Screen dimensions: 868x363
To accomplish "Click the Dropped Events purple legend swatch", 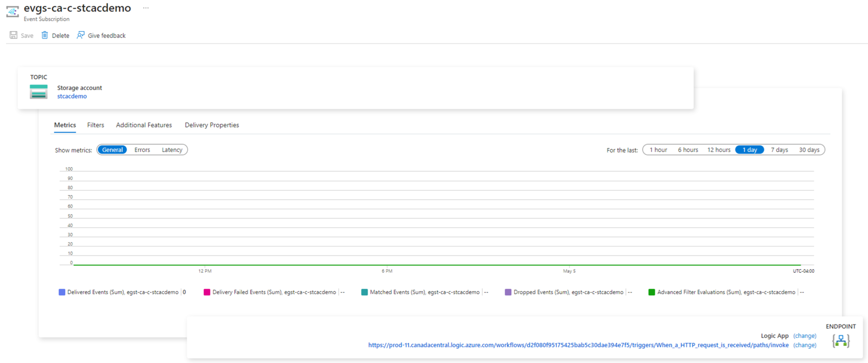I will [508, 292].
